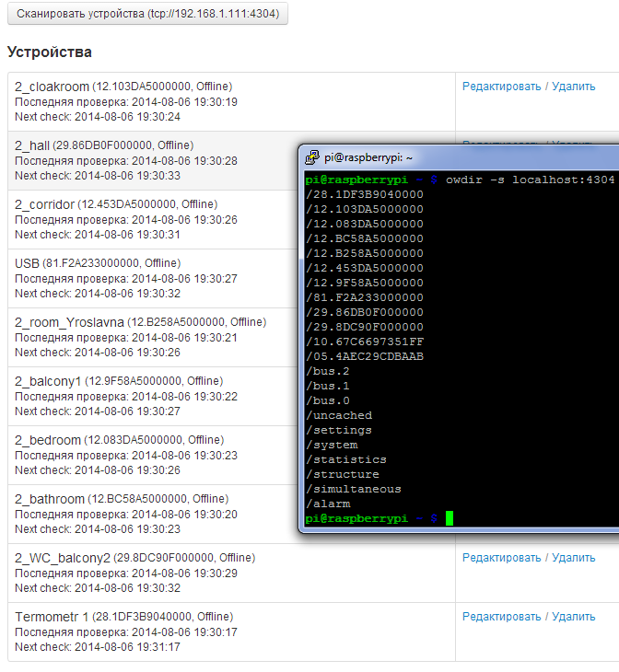619x672 pixels.
Task: Select the 2_hall device name
Action: click(x=32, y=145)
